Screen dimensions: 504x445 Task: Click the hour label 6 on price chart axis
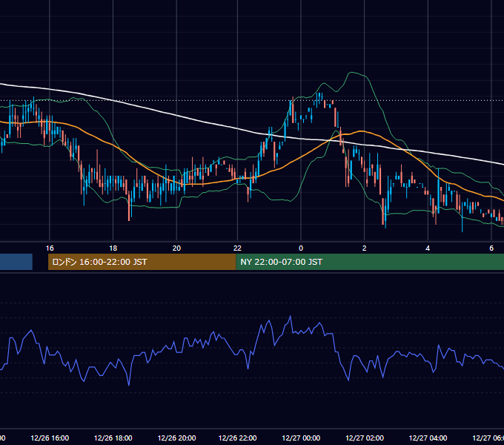point(491,248)
